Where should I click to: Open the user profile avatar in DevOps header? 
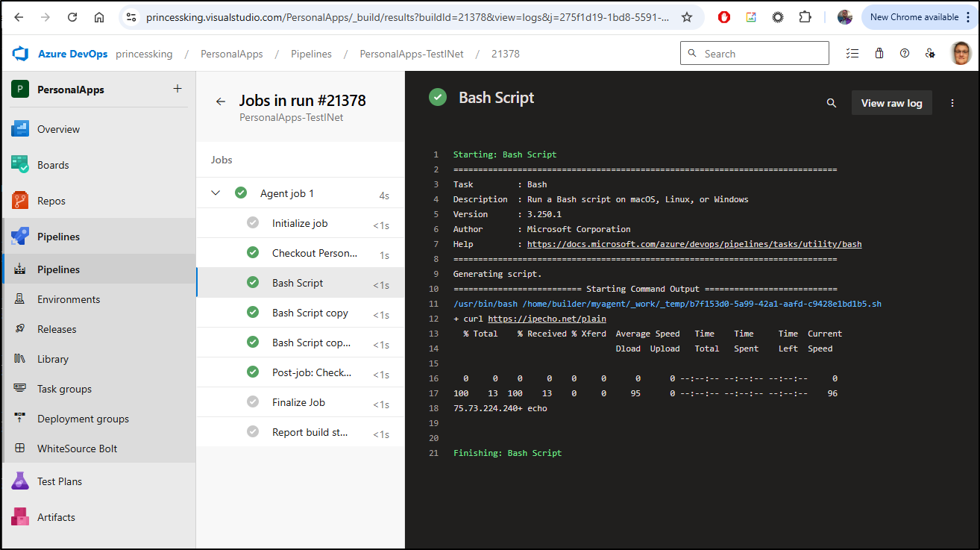tap(961, 54)
